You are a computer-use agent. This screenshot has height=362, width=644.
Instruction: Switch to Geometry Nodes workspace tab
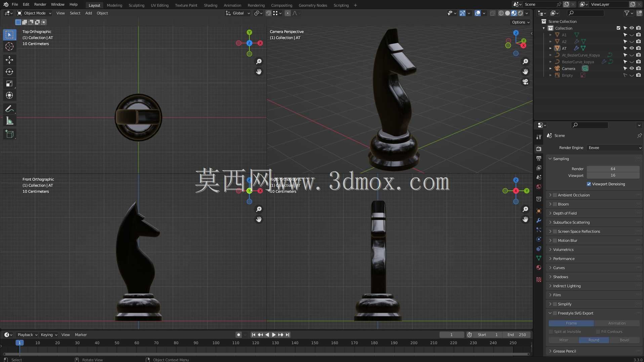(313, 5)
